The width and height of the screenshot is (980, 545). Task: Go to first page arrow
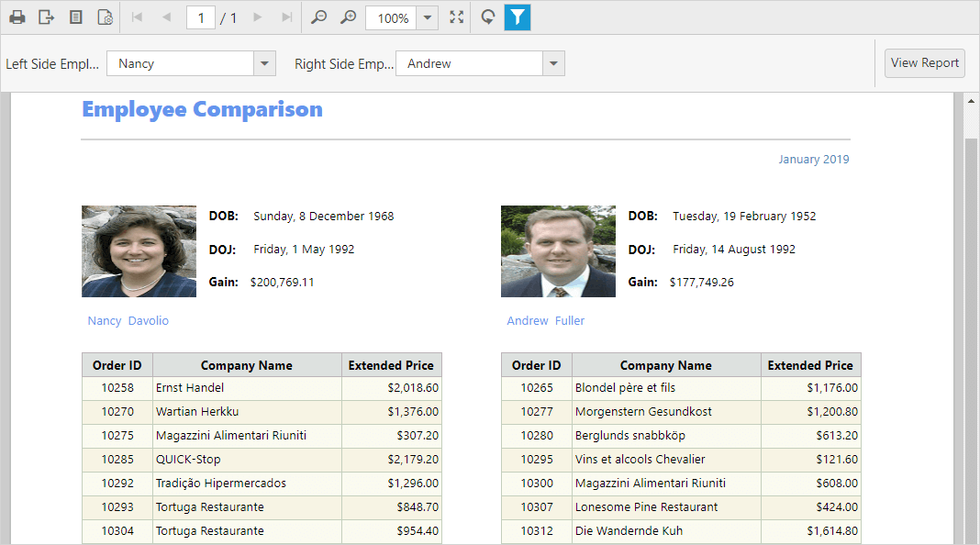point(138,17)
